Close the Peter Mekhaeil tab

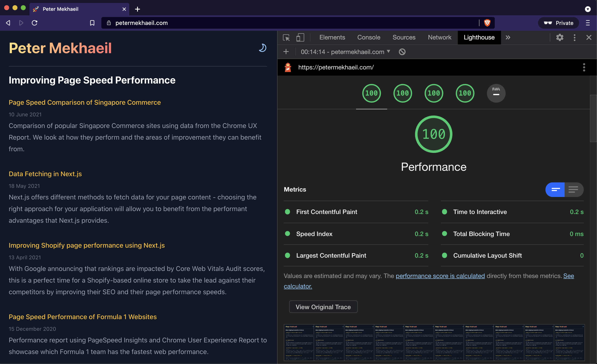tap(124, 9)
